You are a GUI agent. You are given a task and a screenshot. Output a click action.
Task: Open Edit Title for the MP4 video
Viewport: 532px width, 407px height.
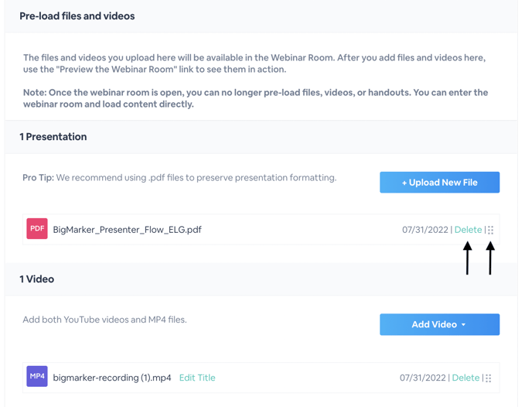pyautogui.click(x=197, y=378)
